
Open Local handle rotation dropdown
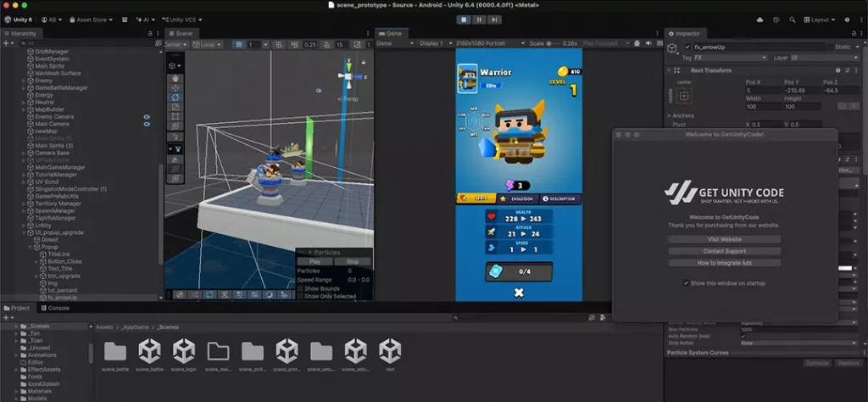207,44
